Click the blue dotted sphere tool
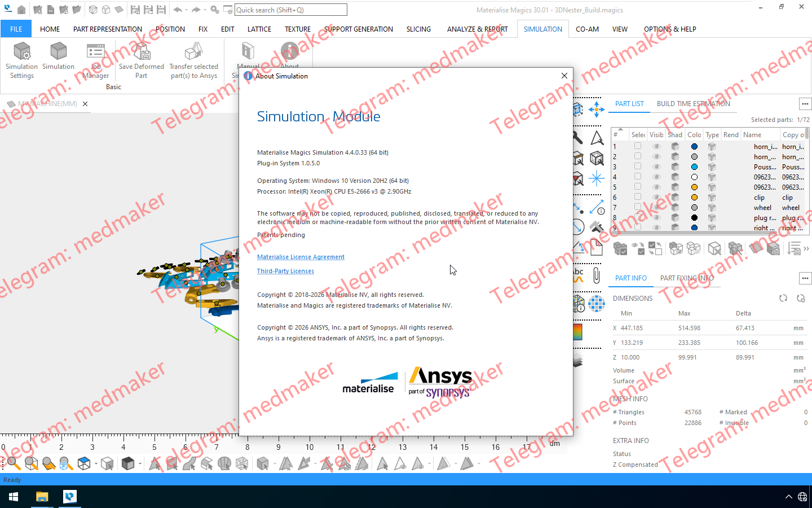Viewport: 812px width, 508px height. (x=597, y=304)
